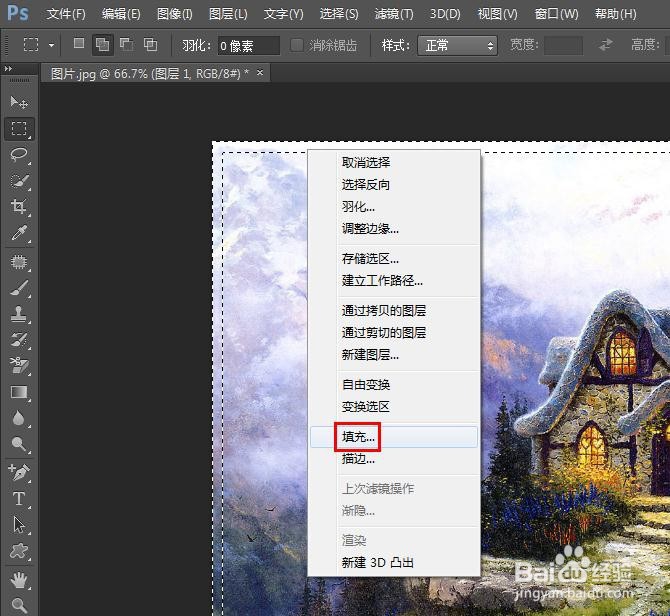Open the 窗口(W) menu
This screenshot has width=670, height=616.
coord(556,14)
